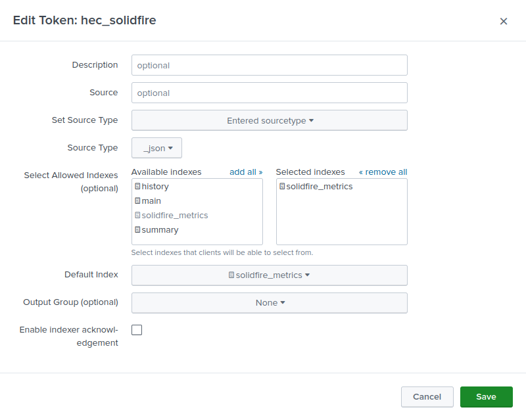Image resolution: width=526 pixels, height=420 pixels.
Task: Close the Edit Token dialog with the X
Action: pos(503,21)
